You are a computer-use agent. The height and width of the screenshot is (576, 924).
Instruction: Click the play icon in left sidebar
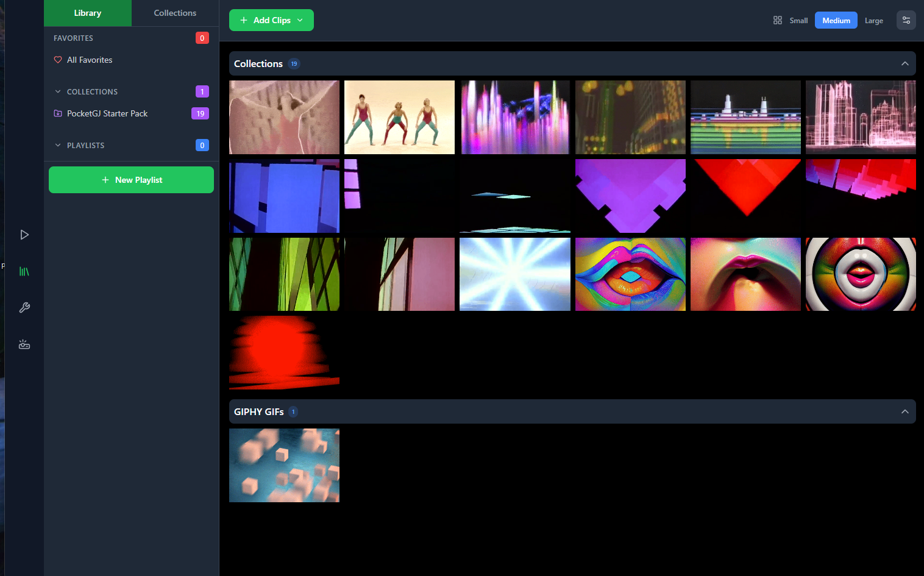pos(24,235)
